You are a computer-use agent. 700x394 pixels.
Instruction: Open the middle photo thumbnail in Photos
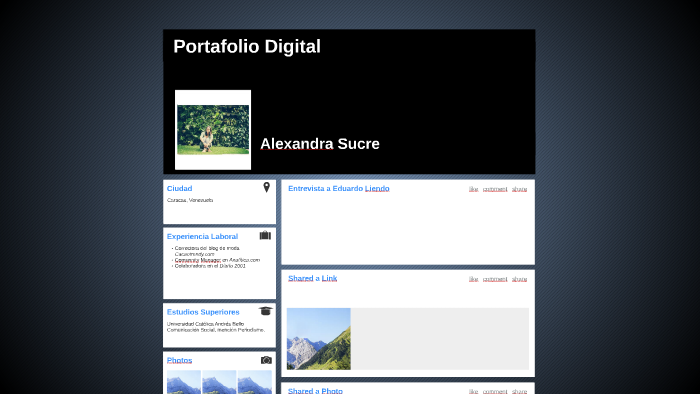(x=219, y=382)
